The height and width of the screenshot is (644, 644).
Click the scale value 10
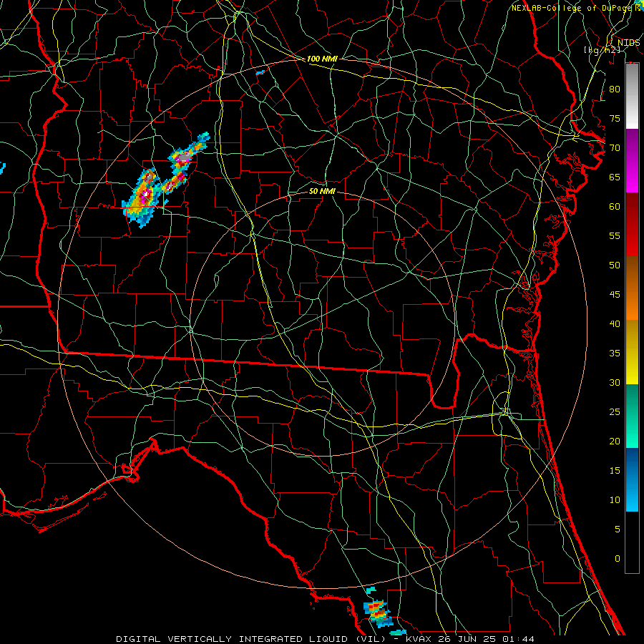(x=615, y=500)
